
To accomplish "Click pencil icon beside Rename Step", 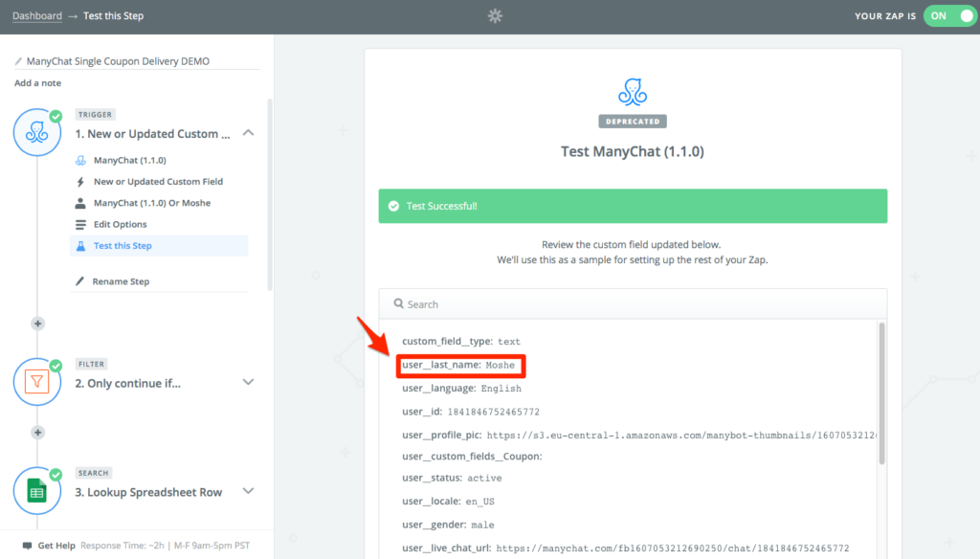I will [x=79, y=281].
